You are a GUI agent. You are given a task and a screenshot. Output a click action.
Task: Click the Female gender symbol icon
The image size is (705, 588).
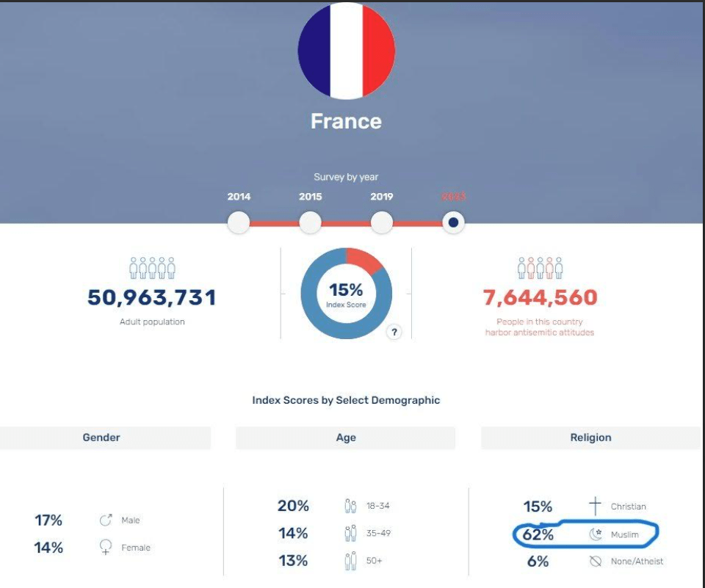[105, 547]
